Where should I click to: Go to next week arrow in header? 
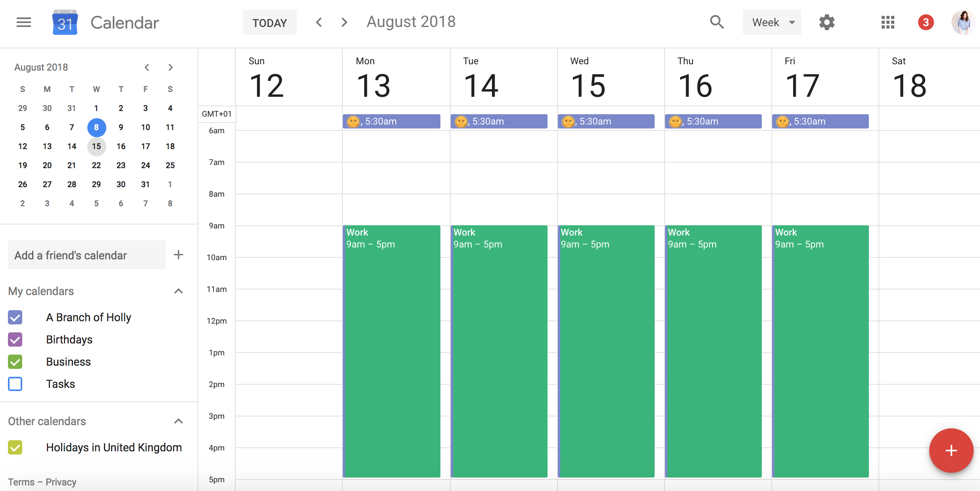[x=344, y=22]
